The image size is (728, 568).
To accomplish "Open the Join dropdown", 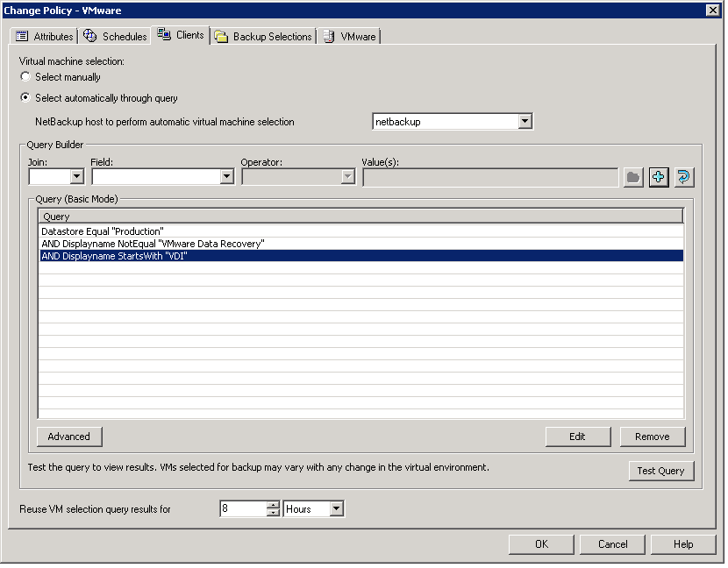I will pyautogui.click(x=75, y=176).
